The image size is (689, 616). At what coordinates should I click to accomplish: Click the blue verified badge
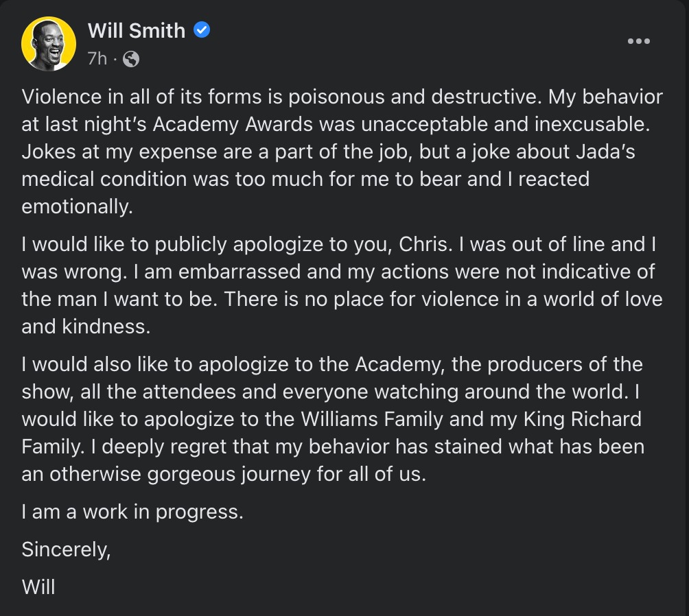point(202,30)
